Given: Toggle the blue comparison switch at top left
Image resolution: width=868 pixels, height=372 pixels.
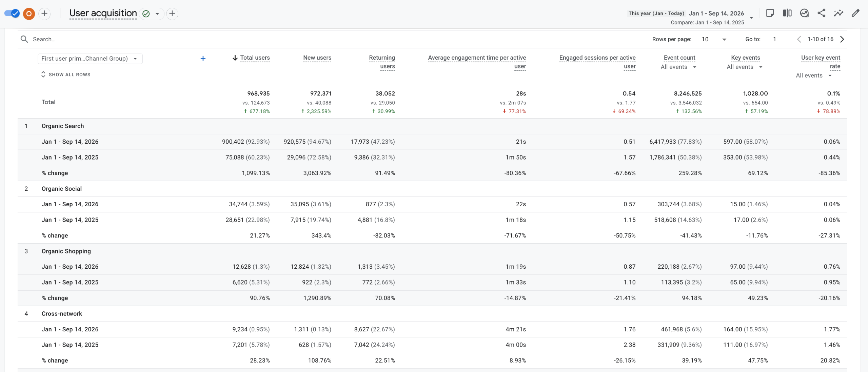Looking at the screenshot, I should click(12, 14).
